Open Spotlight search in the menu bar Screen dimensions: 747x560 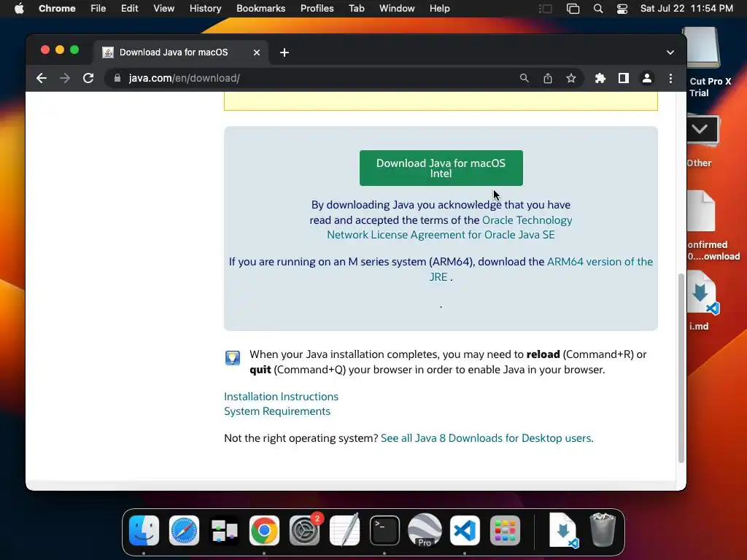click(598, 9)
